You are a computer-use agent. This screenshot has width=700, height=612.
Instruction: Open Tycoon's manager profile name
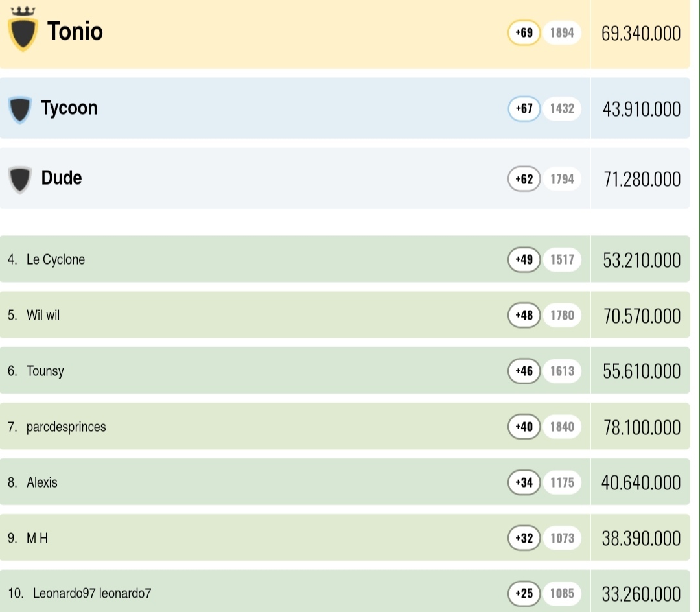click(69, 108)
